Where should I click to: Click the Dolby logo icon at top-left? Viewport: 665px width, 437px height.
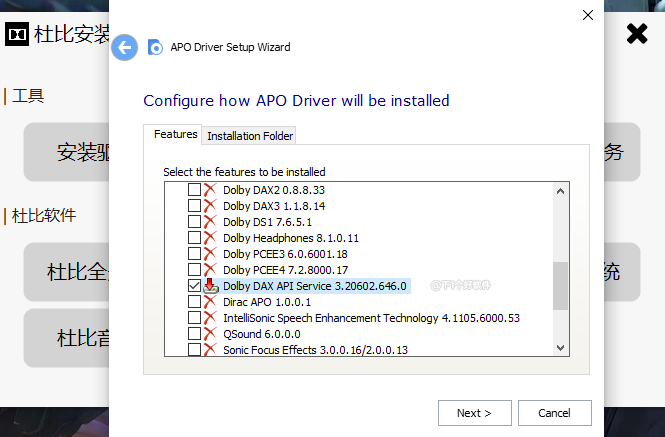[16, 35]
